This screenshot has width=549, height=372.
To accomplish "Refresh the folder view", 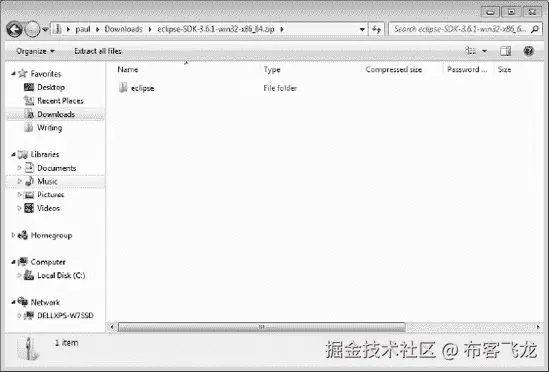I will pos(376,29).
